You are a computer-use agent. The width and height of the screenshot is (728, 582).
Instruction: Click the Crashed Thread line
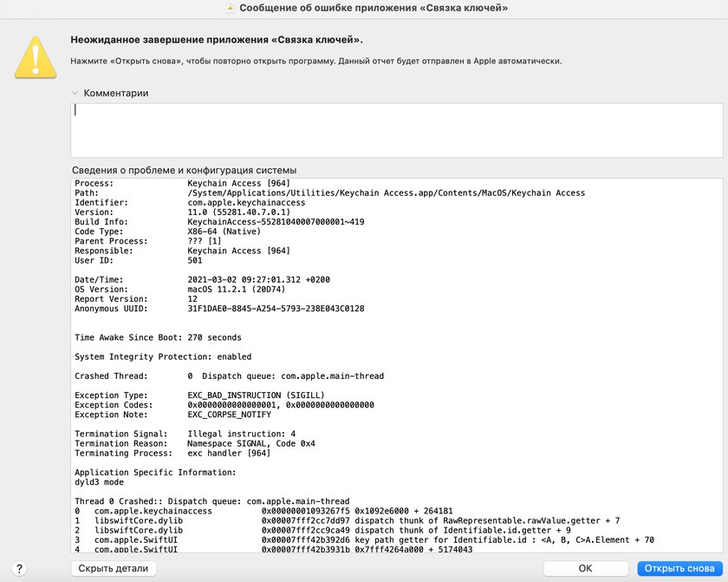(x=230, y=376)
